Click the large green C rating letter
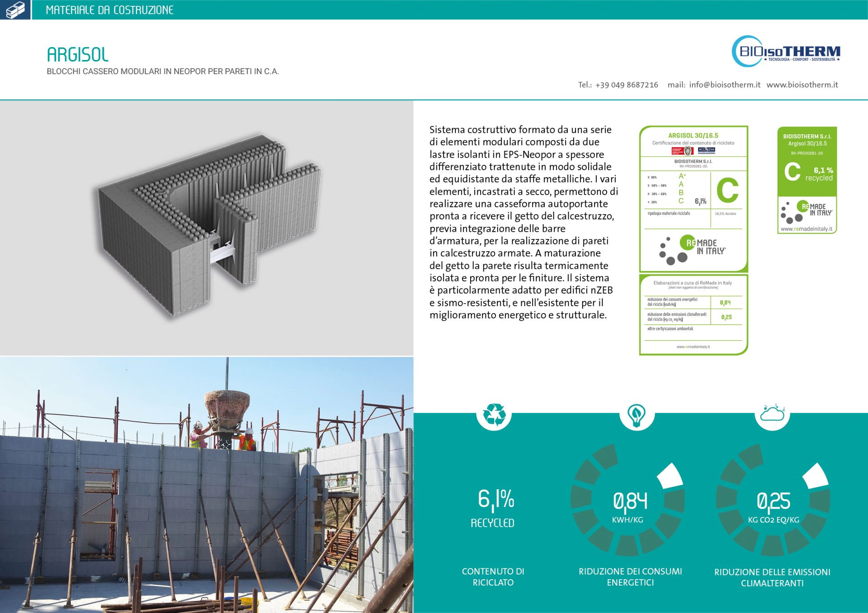The height and width of the screenshot is (613, 868). 727,190
